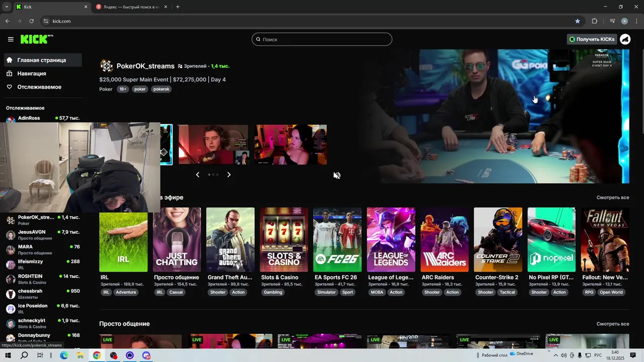Open the user avatar menu on Kick
The width and height of the screenshot is (644, 362).
point(625,39)
